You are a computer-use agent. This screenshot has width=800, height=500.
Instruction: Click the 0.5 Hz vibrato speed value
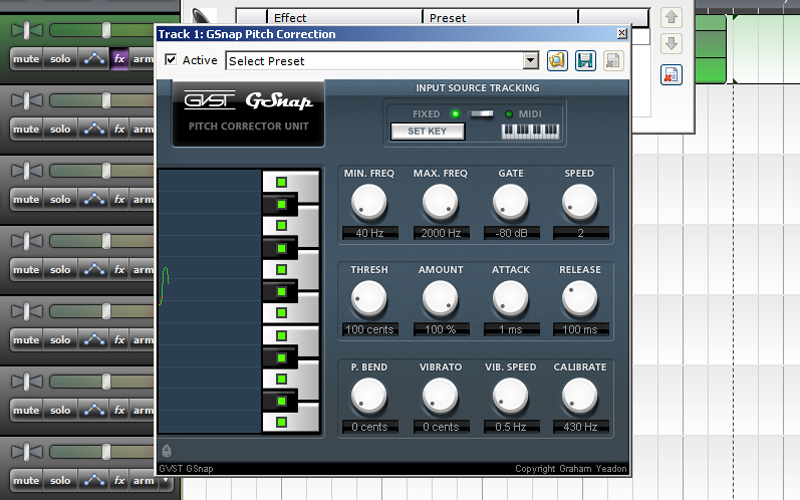(511, 427)
